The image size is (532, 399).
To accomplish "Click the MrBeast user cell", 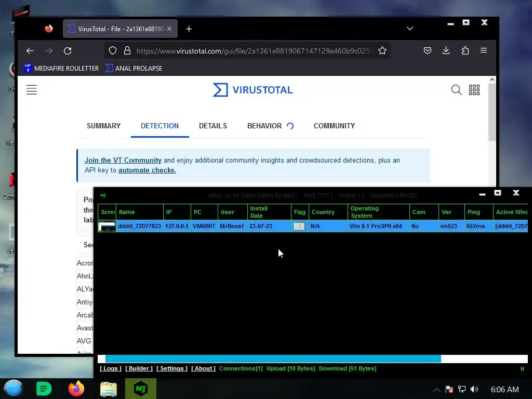I will coord(232,226).
